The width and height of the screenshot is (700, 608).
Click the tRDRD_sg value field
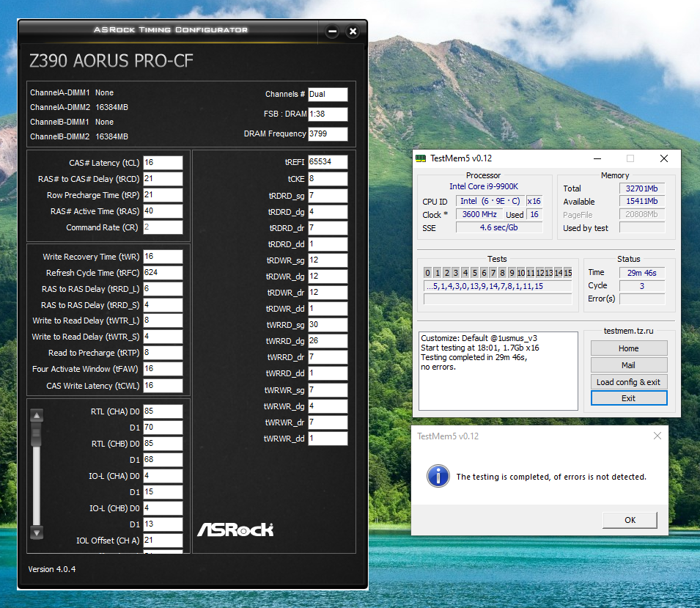click(328, 196)
